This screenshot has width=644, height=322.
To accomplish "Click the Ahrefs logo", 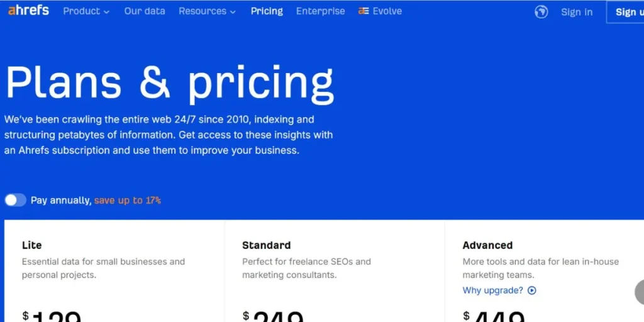I will tap(28, 11).
